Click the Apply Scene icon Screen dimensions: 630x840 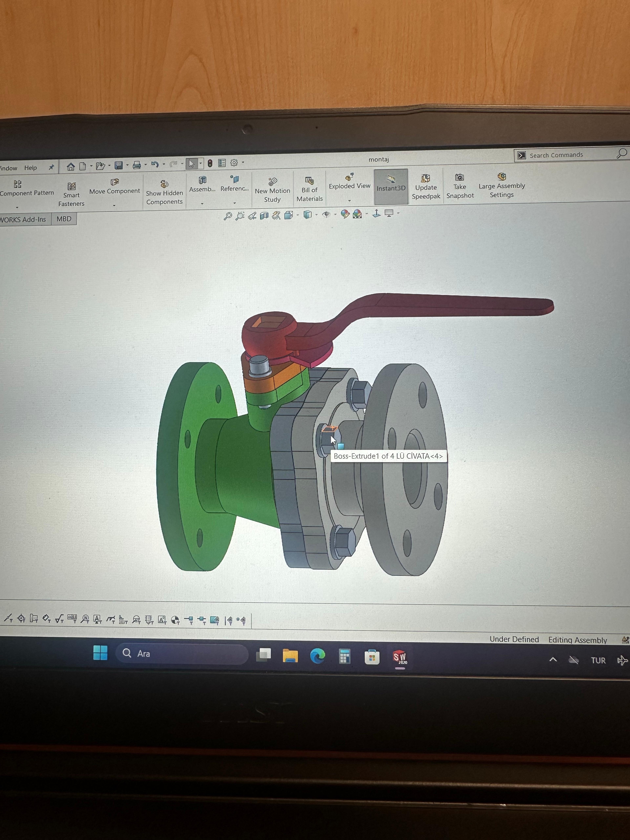(357, 214)
